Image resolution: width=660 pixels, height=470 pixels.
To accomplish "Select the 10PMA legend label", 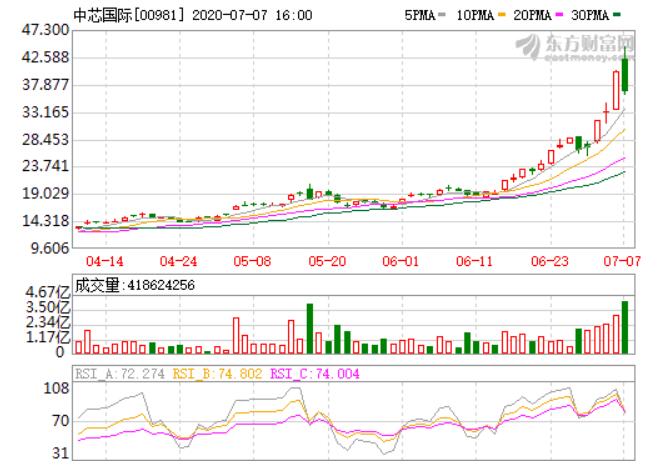I will tap(475, 16).
